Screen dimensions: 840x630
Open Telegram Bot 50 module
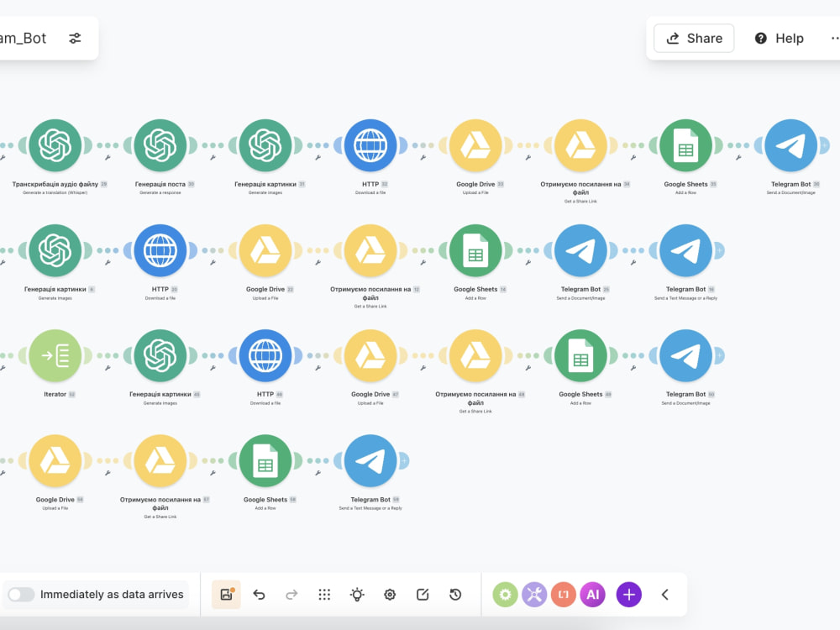[685, 355]
